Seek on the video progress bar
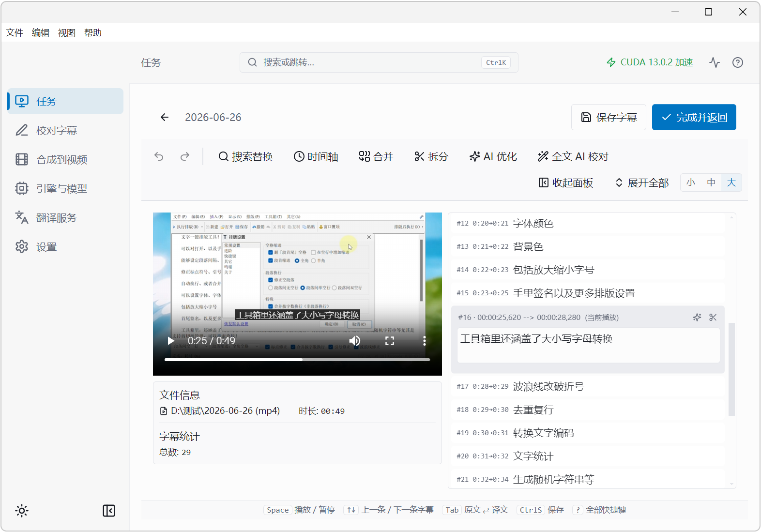Image resolution: width=761 pixels, height=532 pixels. coord(297,360)
